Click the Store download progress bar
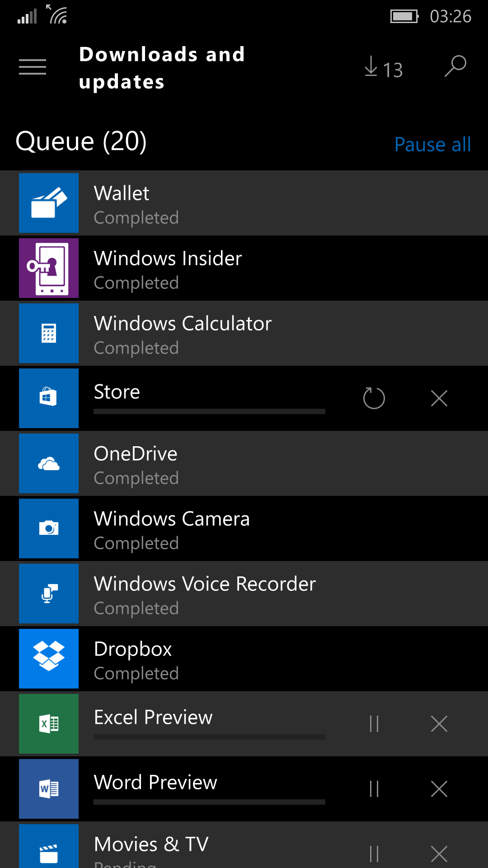Viewport: 488px width, 868px height. [x=209, y=411]
